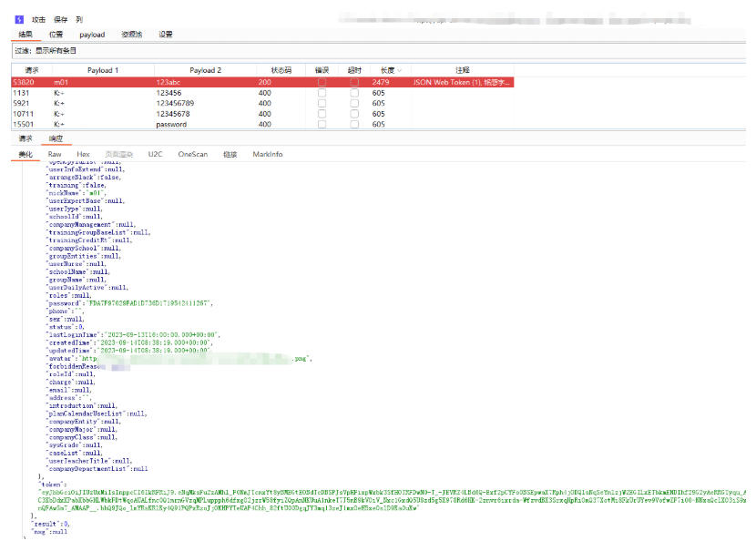Switch to the 美化 view tab
Image resolution: width=756 pixels, height=541 pixels.
[x=26, y=154]
